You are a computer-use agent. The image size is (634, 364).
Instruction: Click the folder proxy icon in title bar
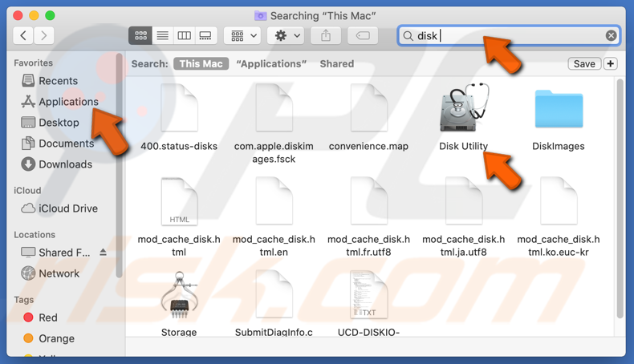click(x=260, y=16)
